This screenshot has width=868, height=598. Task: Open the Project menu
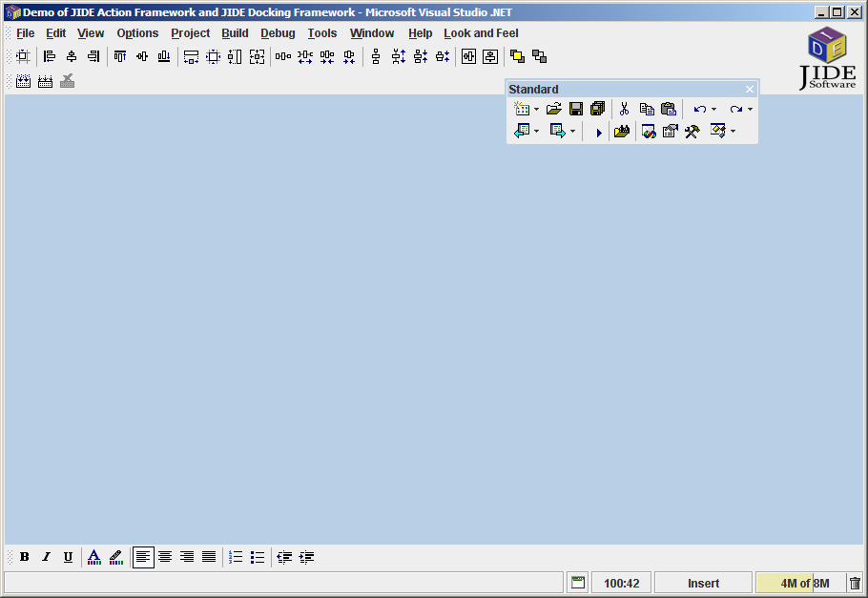coord(191,33)
